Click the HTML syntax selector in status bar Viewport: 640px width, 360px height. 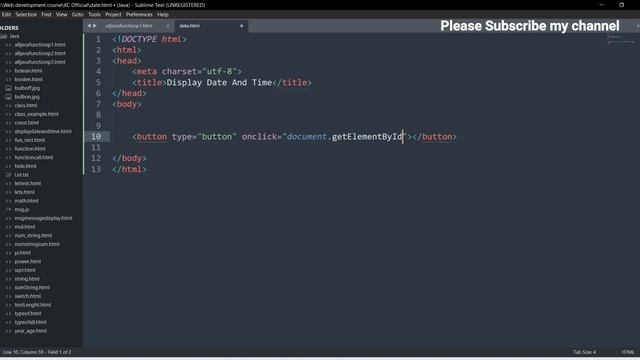click(x=628, y=352)
